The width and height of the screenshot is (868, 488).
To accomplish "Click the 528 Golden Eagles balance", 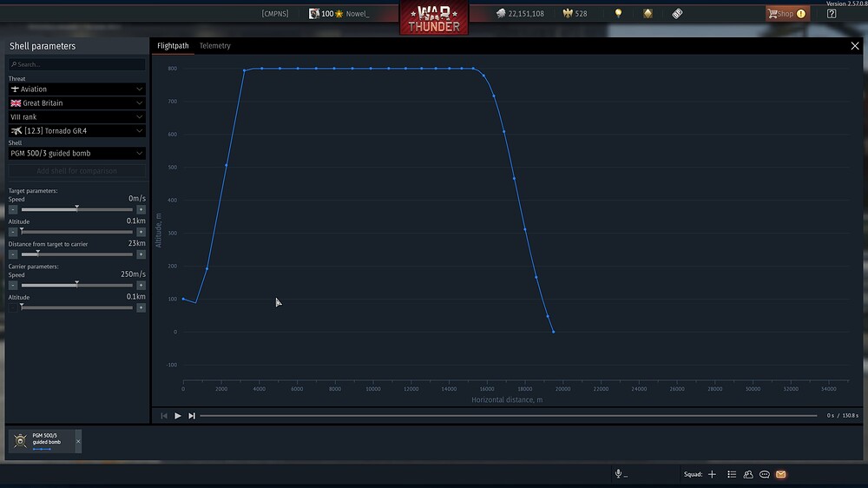I will [581, 14].
